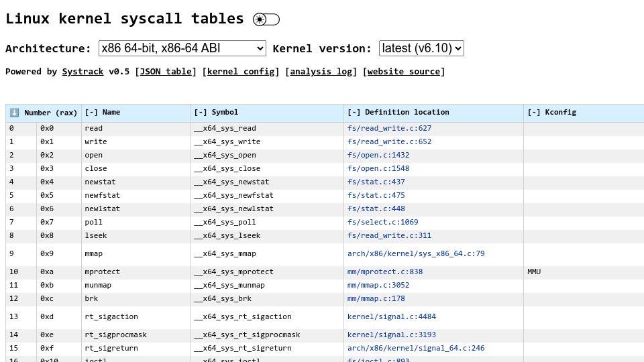The width and height of the screenshot is (644, 362).
Task: Open fs/read_write.c:311 definition link
Action: click(x=389, y=235)
